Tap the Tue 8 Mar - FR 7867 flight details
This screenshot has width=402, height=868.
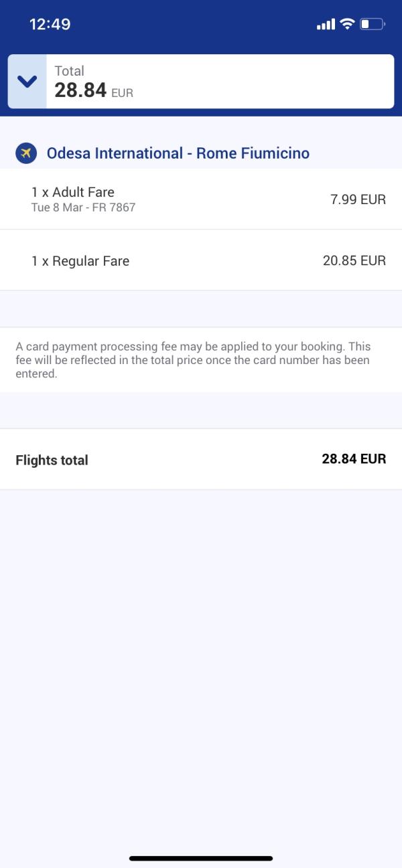(x=83, y=207)
